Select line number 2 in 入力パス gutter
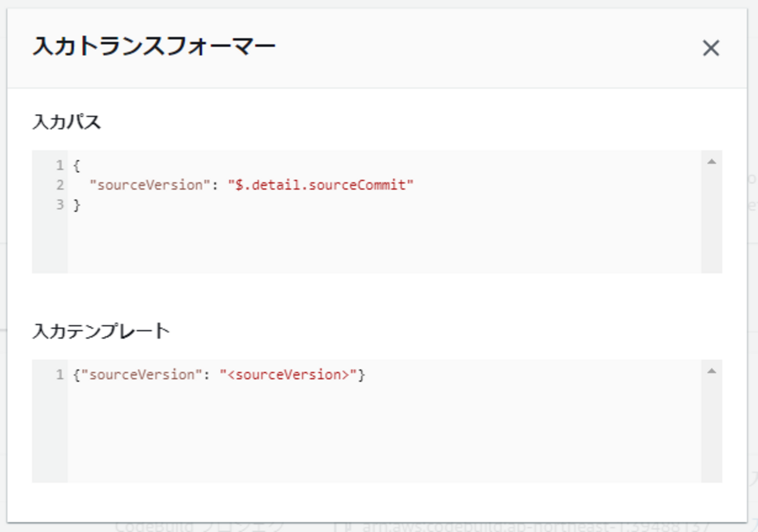This screenshot has height=532, width=758. coord(59,185)
